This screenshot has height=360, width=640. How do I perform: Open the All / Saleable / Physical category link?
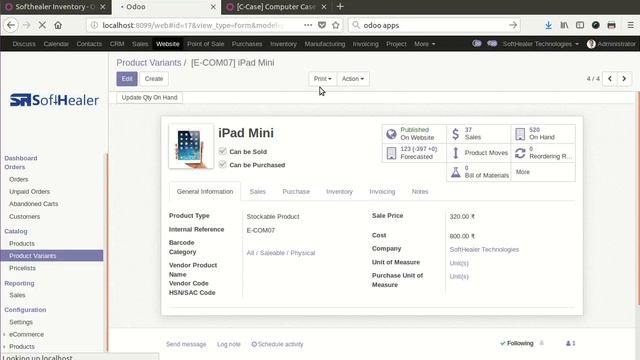(281, 253)
